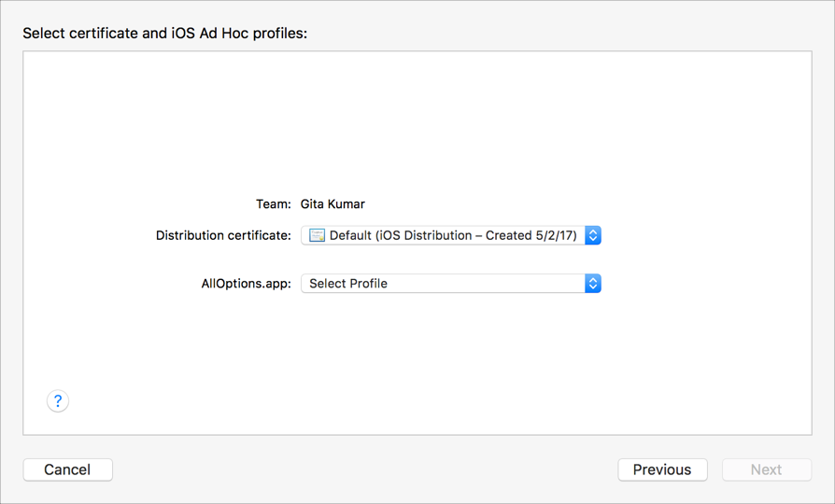Go back with the Previous button
This screenshot has height=504, width=835.
coord(662,469)
